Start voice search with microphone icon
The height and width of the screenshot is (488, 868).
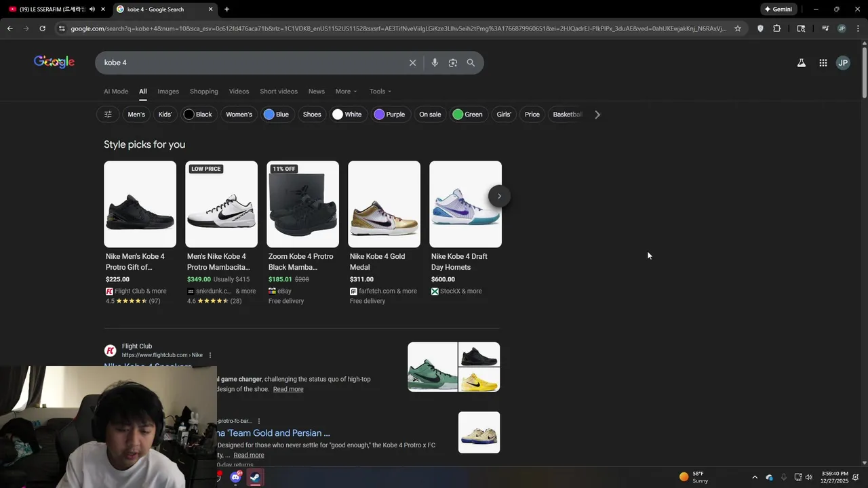[435, 63]
